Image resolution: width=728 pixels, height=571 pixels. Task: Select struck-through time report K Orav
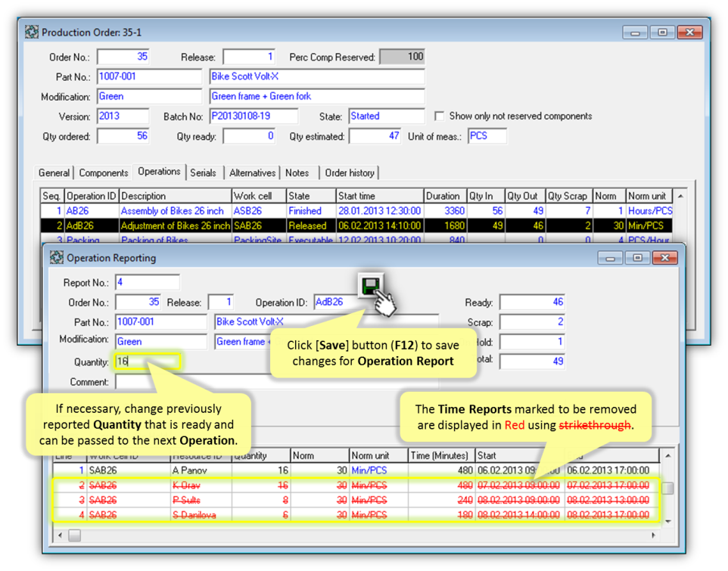[356, 486]
